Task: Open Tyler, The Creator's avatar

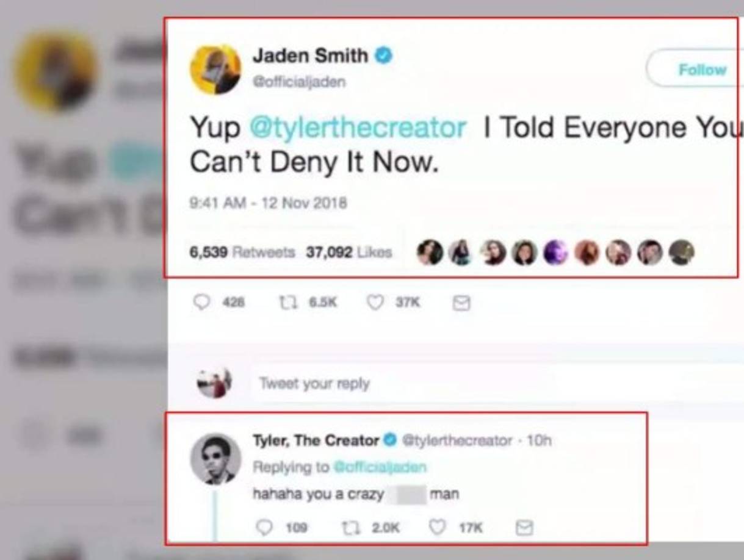Action: [215, 459]
